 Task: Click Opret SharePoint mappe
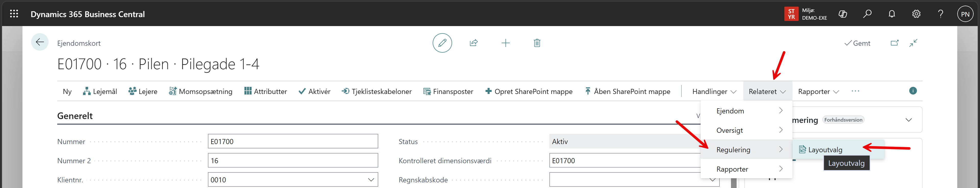pyautogui.click(x=529, y=91)
